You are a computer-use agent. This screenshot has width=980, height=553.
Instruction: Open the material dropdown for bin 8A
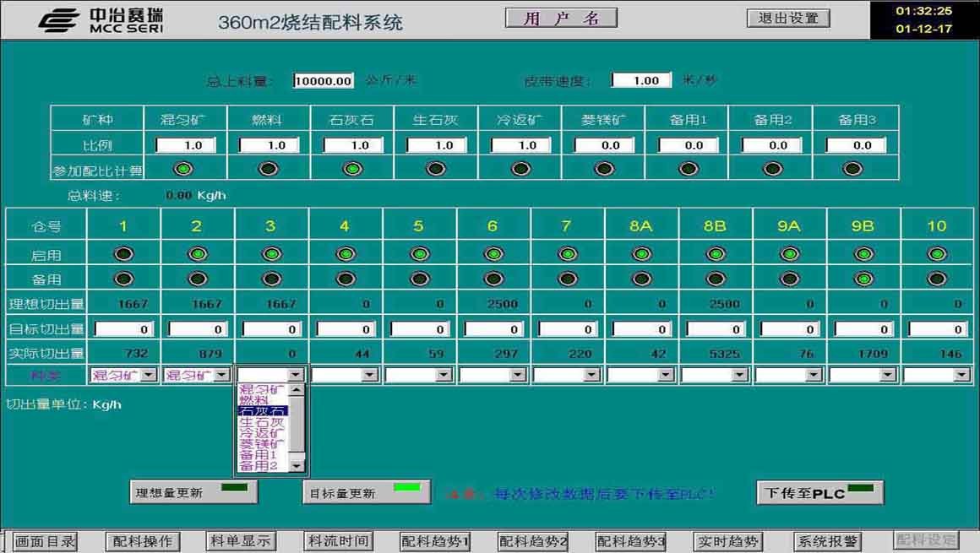(667, 373)
